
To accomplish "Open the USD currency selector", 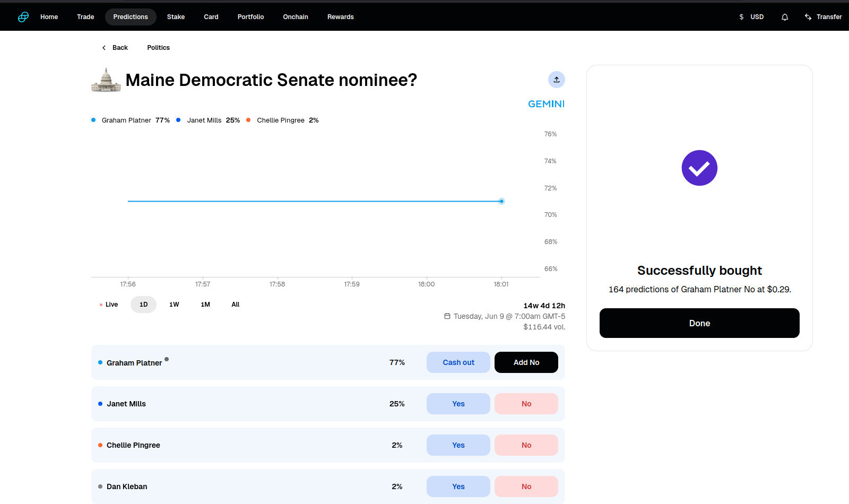I will [751, 17].
